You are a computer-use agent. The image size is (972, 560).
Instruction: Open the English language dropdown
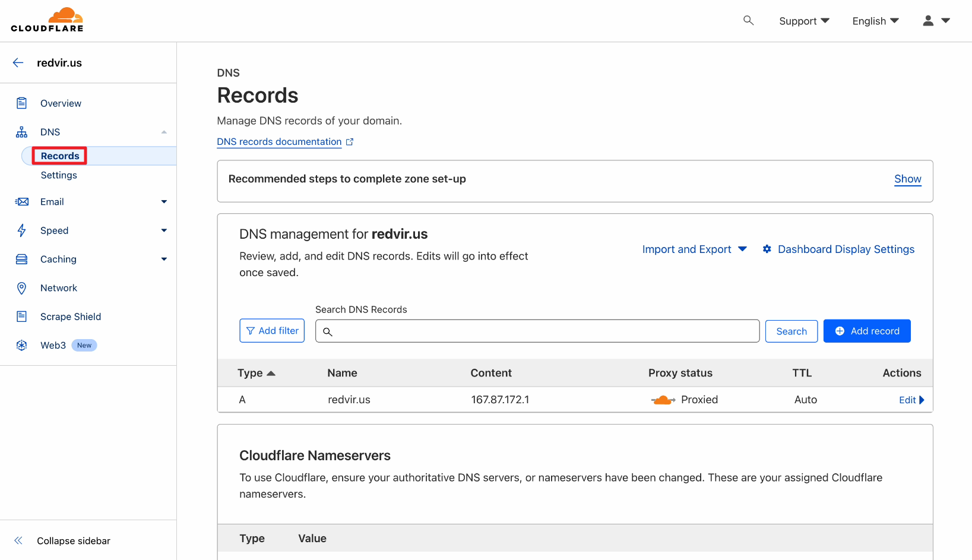[x=875, y=21]
